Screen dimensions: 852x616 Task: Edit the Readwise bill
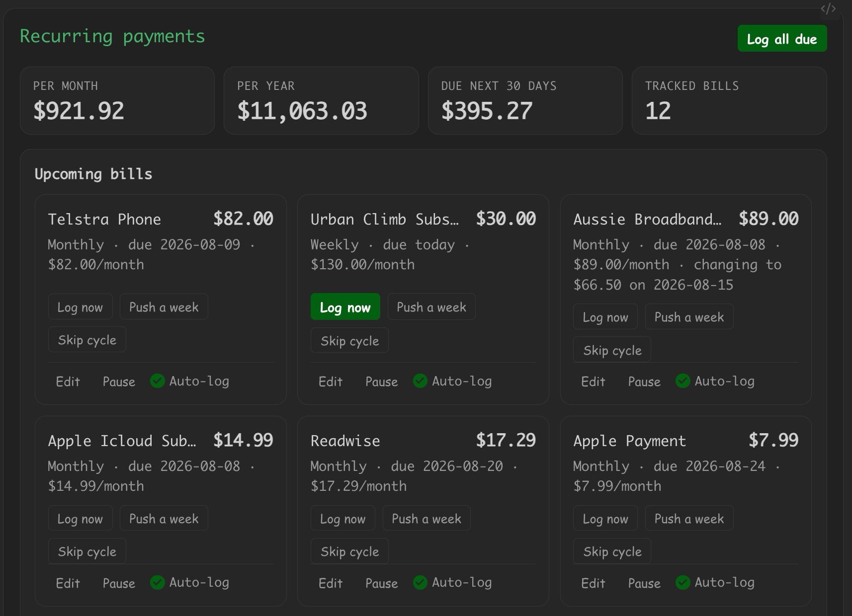[330, 583]
